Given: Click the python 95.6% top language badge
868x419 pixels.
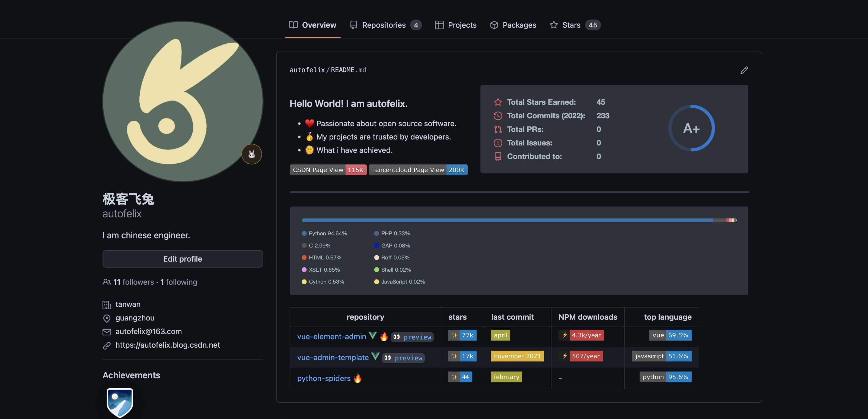Looking at the screenshot, I should click(665, 377).
